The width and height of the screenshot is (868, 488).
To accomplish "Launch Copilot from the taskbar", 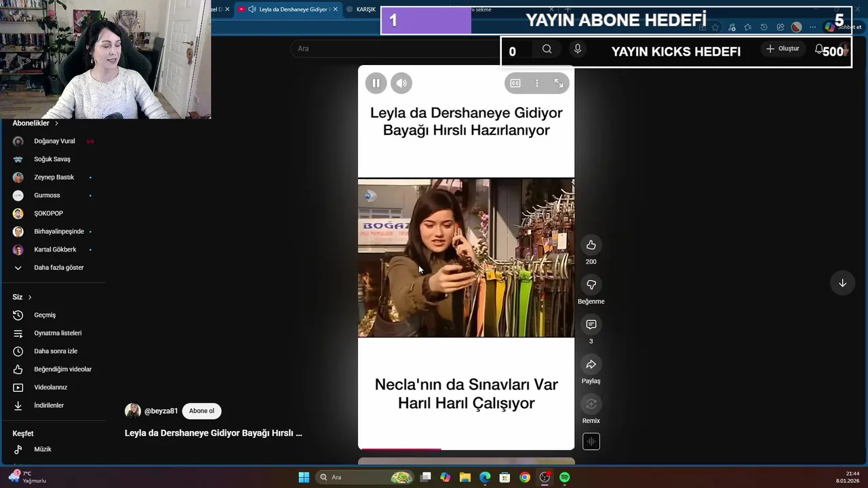I will point(446,477).
